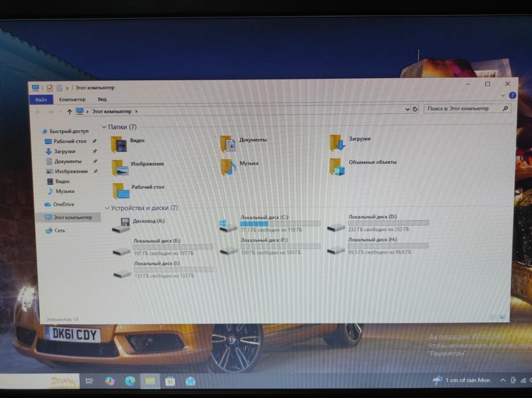
Task: Open the Компьютер ribbon tab
Action: tap(72, 100)
